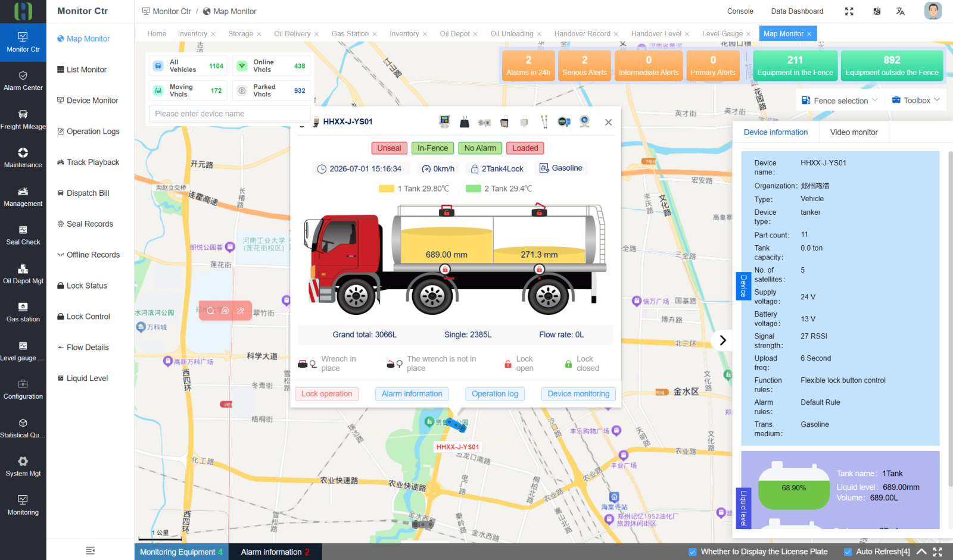Click the black antenna router device icon
The width and height of the screenshot is (953, 560).
(465, 122)
